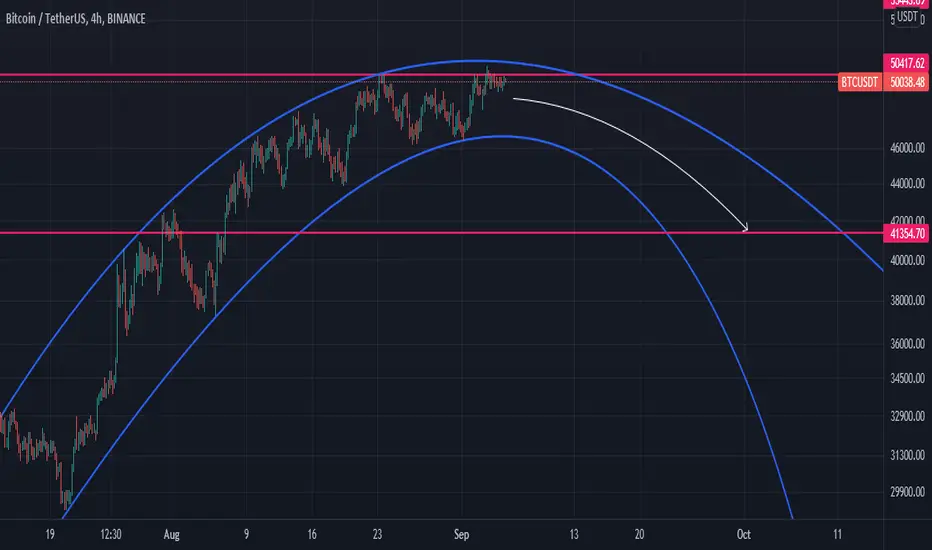
Task: Select the red horizontal line at 50417.62
Action: point(442,76)
